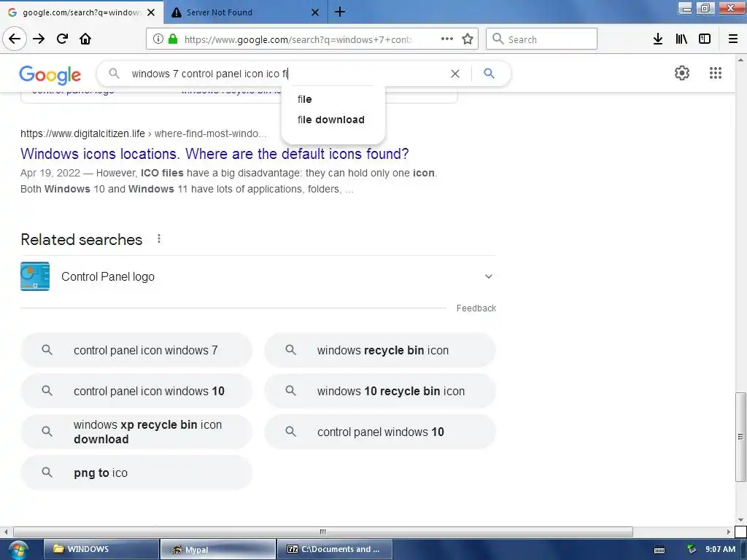Click the Google logo

50,75
